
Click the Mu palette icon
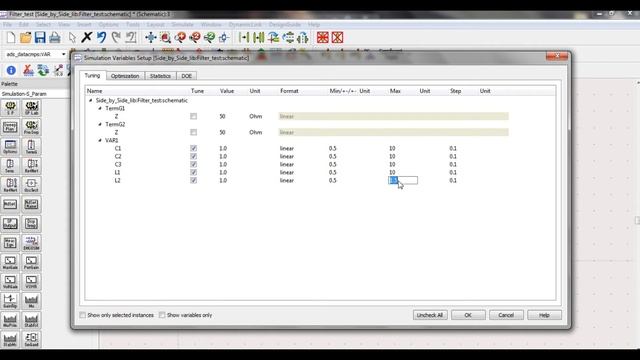pos(31,301)
